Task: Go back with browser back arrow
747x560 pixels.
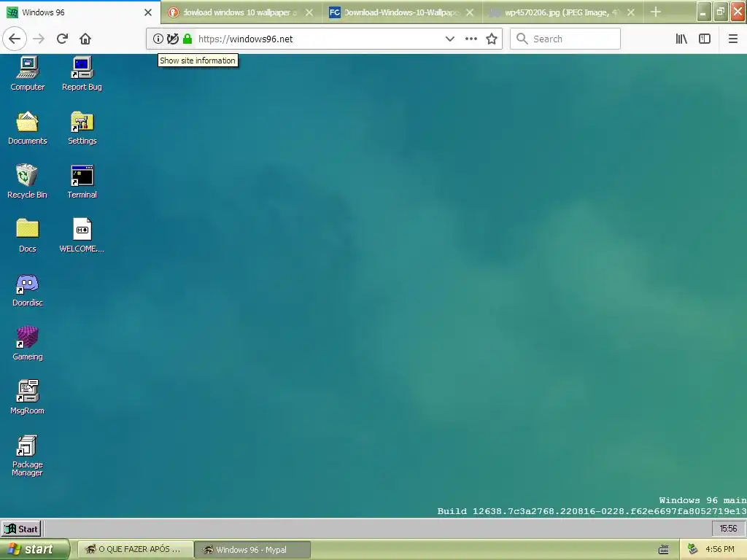Action: [x=15, y=39]
